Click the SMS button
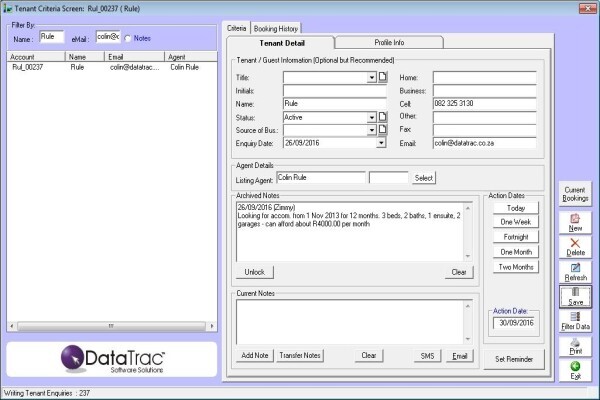 (427, 356)
